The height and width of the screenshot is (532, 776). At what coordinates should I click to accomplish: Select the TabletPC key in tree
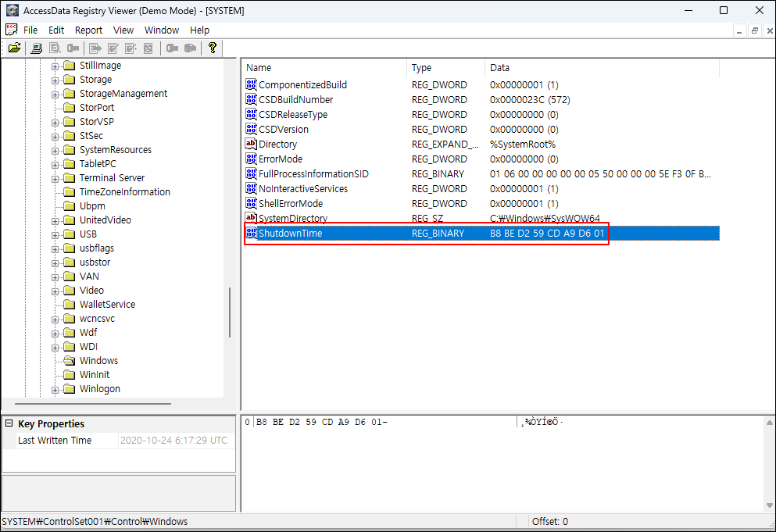(x=98, y=164)
